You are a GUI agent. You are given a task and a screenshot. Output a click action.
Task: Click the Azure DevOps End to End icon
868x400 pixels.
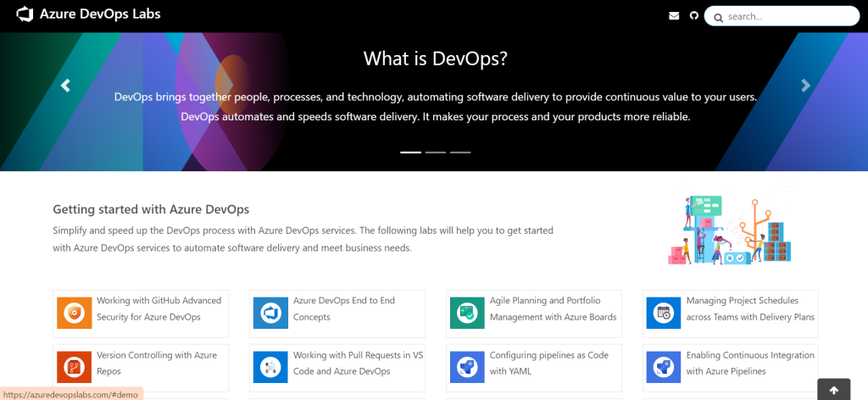[x=271, y=313]
